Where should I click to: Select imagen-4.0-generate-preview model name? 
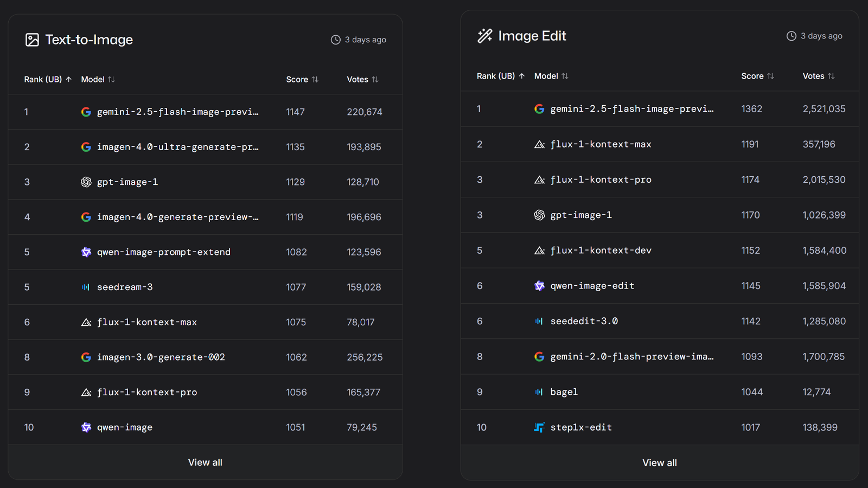click(178, 217)
